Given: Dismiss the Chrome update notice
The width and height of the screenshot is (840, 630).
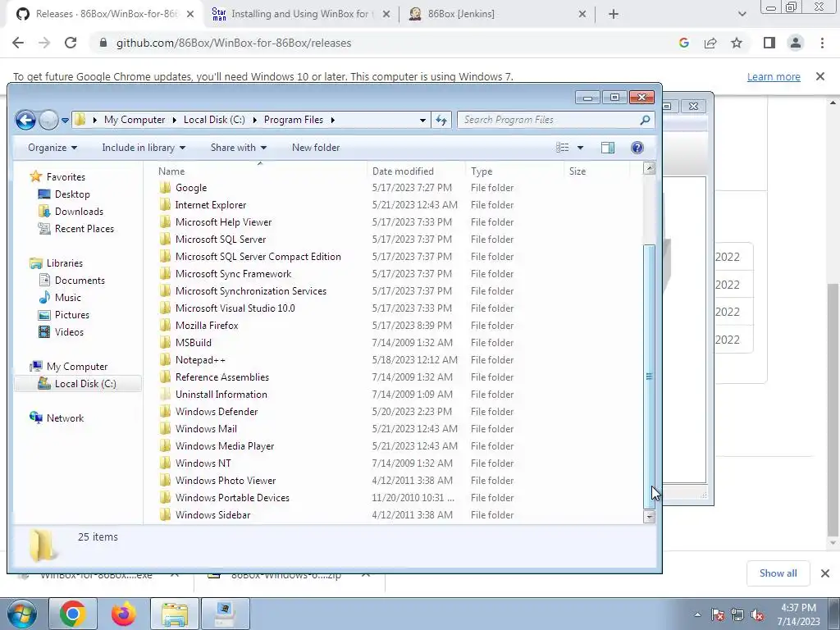Looking at the screenshot, I should [x=820, y=76].
